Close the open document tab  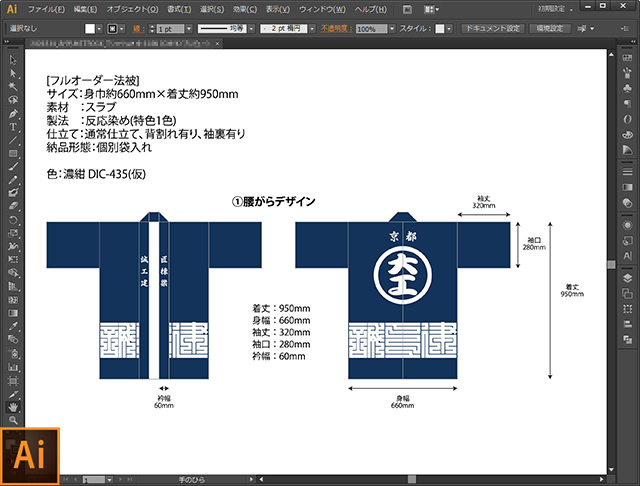218,43
